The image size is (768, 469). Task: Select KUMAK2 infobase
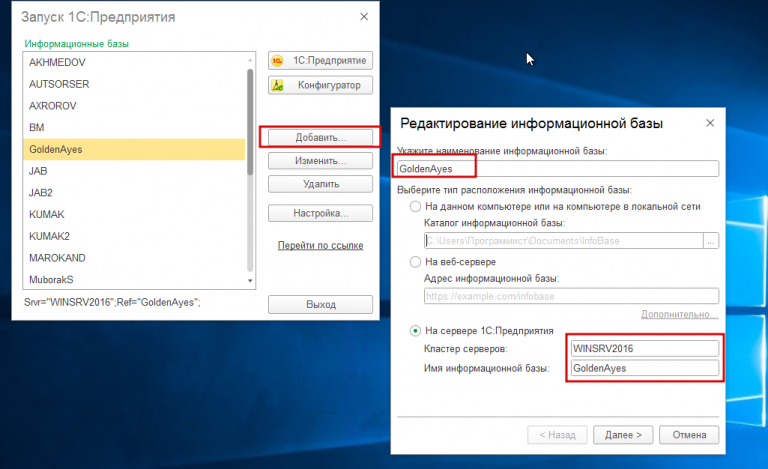134,236
